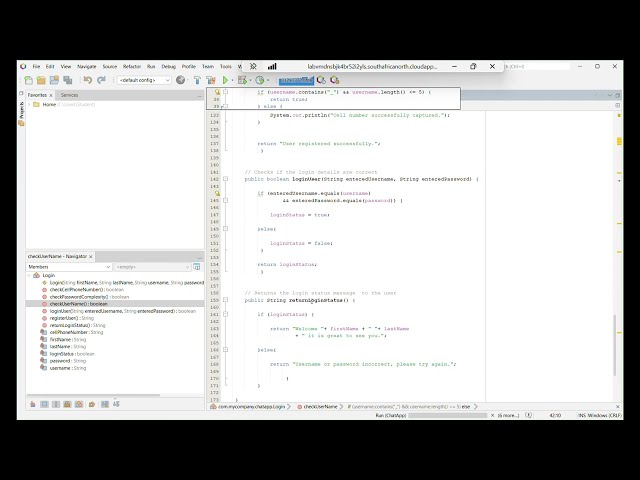
Task: Click the NetBeans app logo icon
Action: click(x=23, y=66)
